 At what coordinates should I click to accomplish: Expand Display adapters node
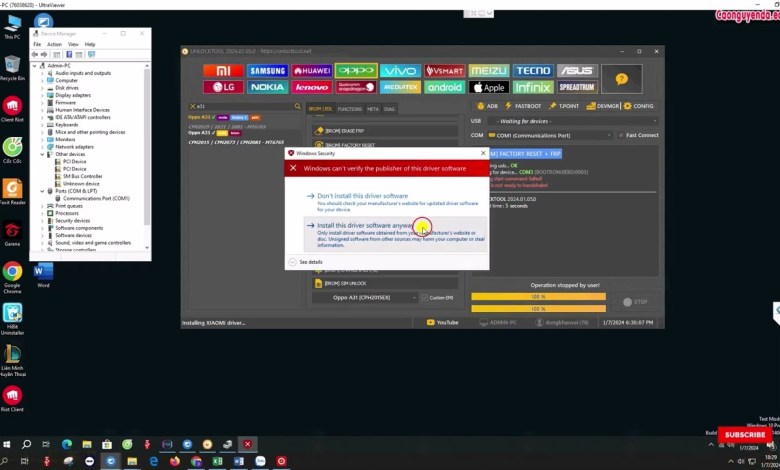coord(42,95)
